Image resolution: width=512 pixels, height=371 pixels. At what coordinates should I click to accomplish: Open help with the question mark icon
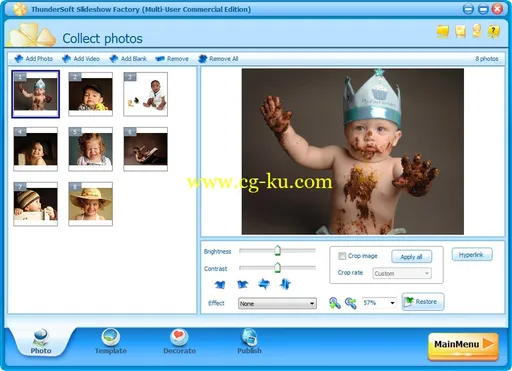[493, 32]
